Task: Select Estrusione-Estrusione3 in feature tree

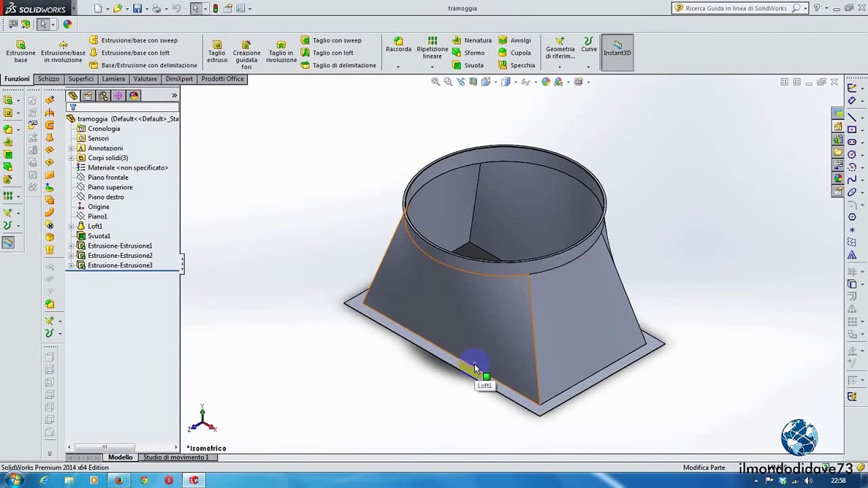Action: pos(120,265)
